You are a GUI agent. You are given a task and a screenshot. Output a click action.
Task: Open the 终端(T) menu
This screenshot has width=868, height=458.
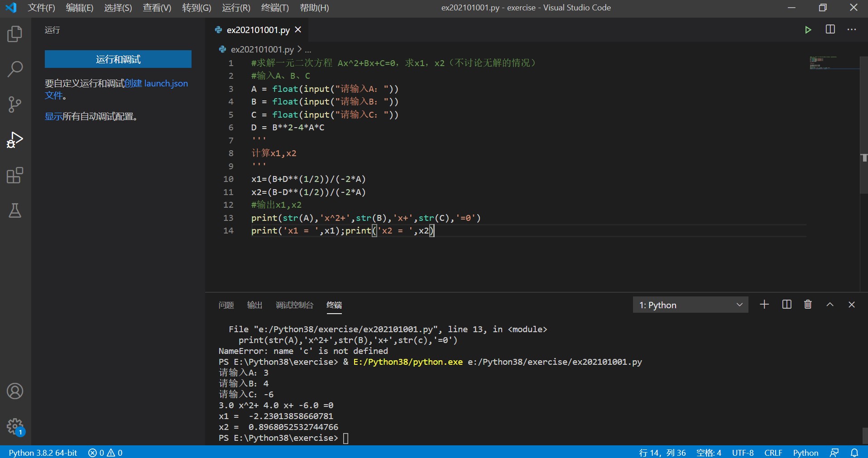(x=275, y=8)
